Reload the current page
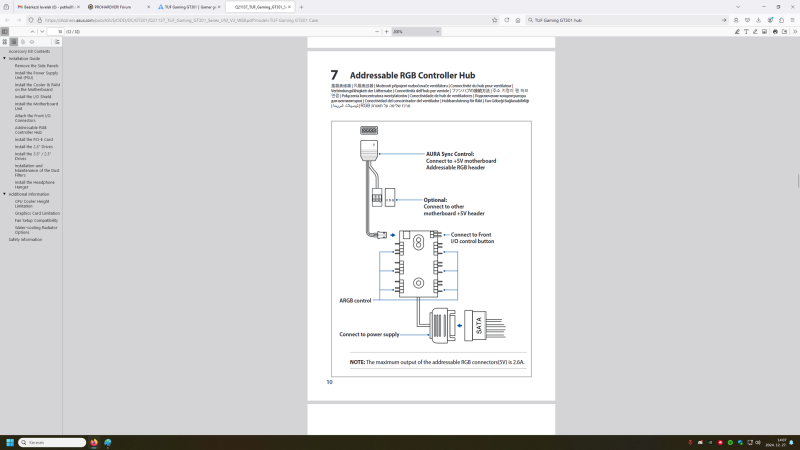 pyautogui.click(x=507, y=20)
